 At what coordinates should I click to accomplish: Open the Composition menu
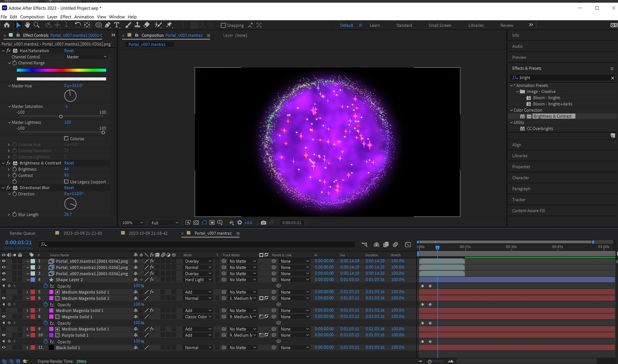tap(32, 17)
